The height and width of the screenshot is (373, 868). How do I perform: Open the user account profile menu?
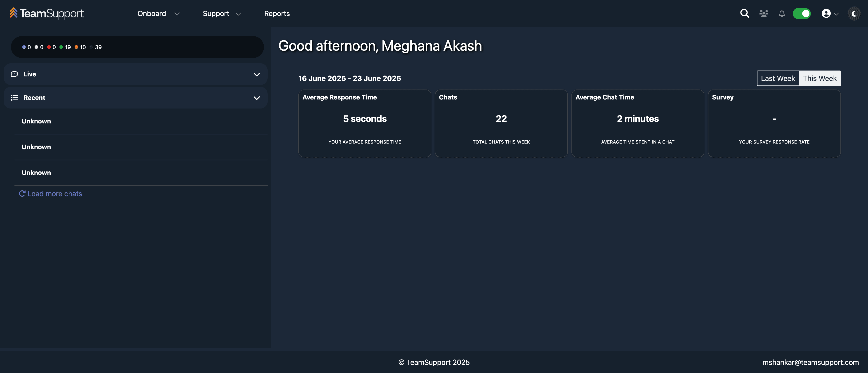pos(830,14)
